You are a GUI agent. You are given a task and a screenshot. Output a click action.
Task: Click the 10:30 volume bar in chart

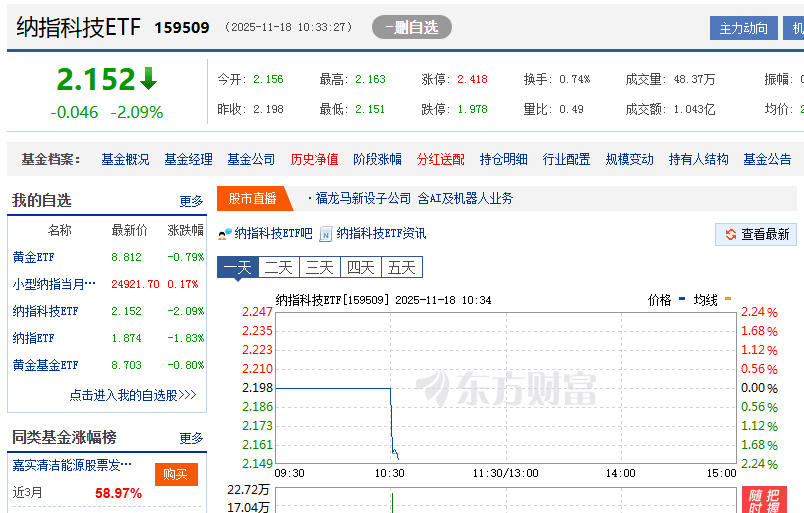point(392,503)
